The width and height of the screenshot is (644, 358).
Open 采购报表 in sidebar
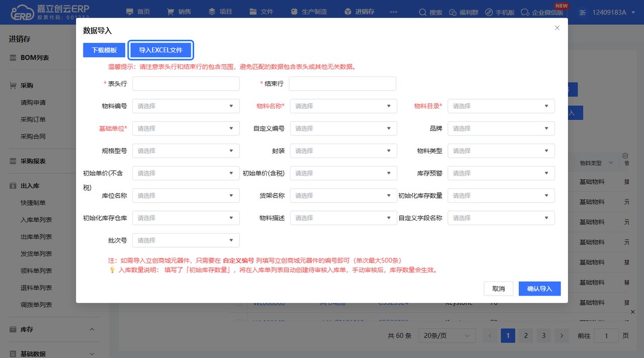tap(33, 161)
